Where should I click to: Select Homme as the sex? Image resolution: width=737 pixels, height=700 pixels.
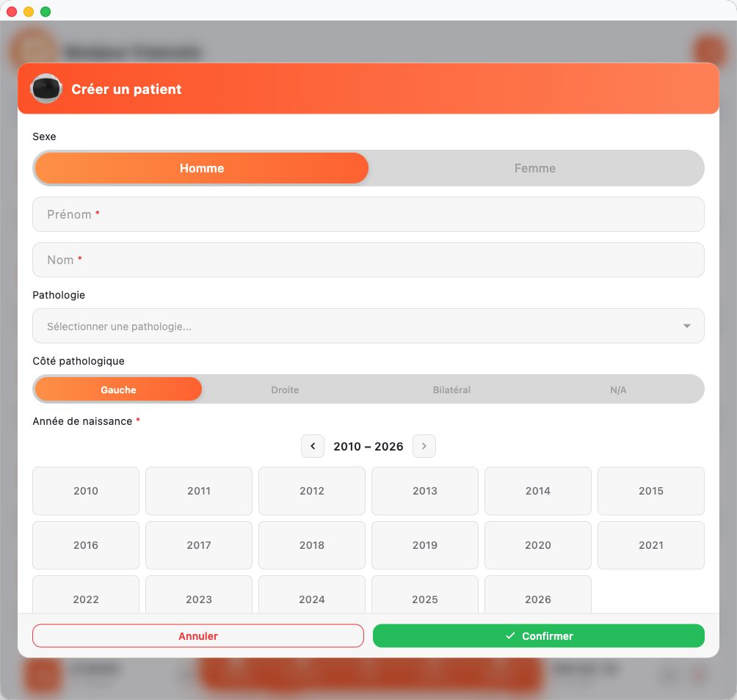[202, 168]
